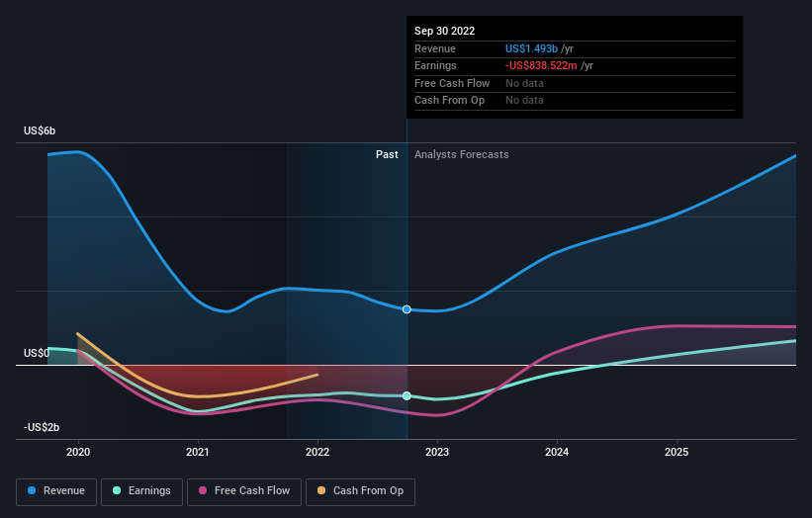Toggle the Cash From Op legend button
This screenshot has height=518, width=812.
(360, 491)
